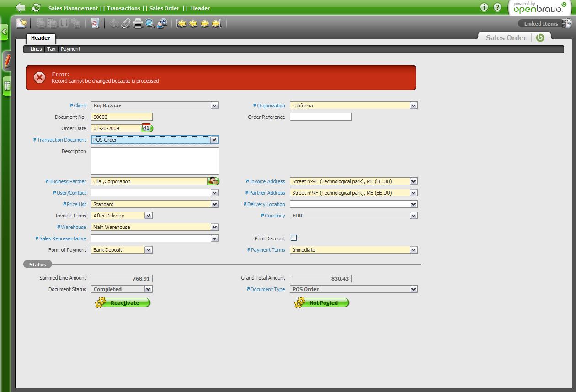Screen dimensions: 576x392
Task: Go to the last record arrow
Action: [x=217, y=23]
